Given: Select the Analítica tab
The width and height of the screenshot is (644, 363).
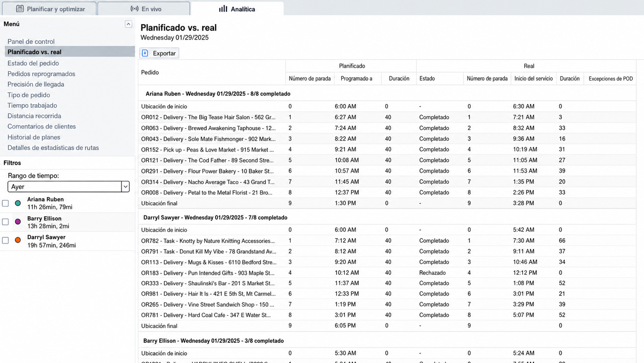Looking at the screenshot, I should (237, 9).
